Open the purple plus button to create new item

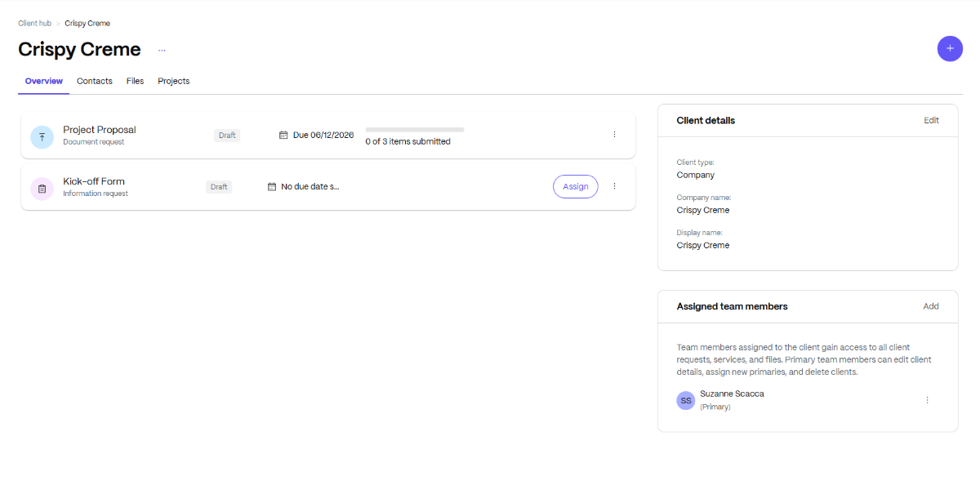pos(950,48)
